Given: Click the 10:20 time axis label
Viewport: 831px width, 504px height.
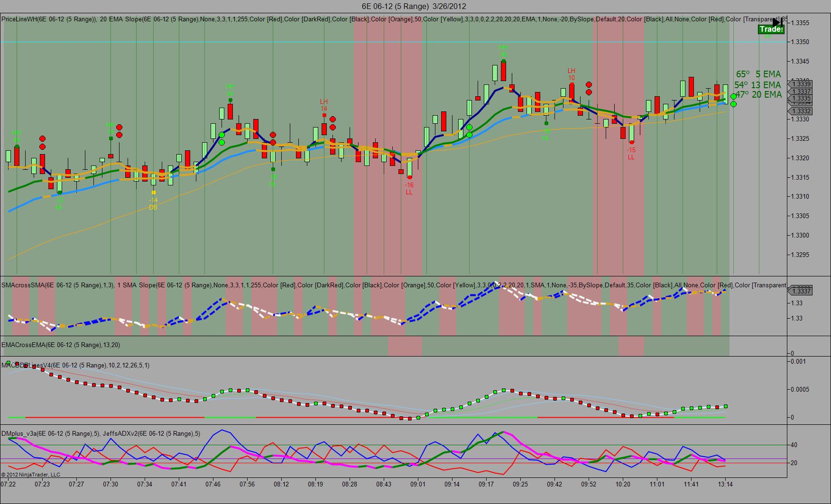Looking at the screenshot, I should [623, 485].
